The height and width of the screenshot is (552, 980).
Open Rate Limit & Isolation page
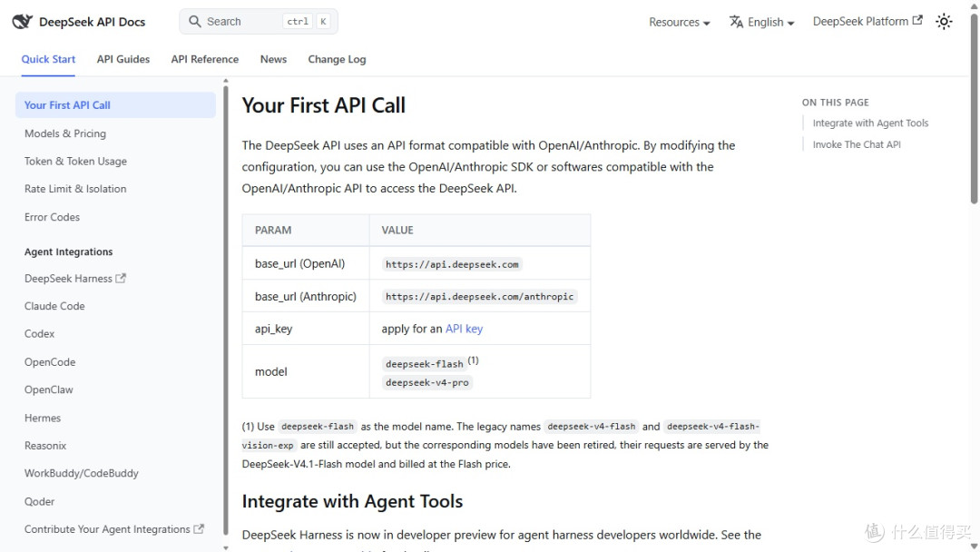click(75, 189)
